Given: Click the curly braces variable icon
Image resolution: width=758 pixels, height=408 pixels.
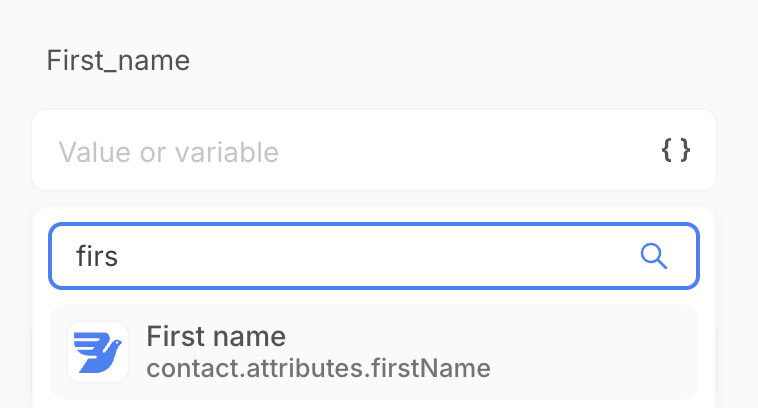Looking at the screenshot, I should pyautogui.click(x=676, y=151).
